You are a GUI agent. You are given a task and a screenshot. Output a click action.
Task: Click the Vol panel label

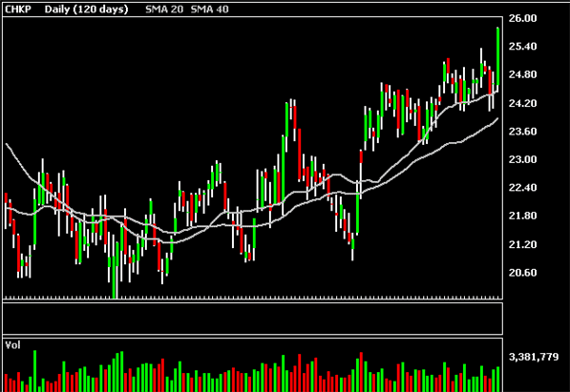coord(12,345)
